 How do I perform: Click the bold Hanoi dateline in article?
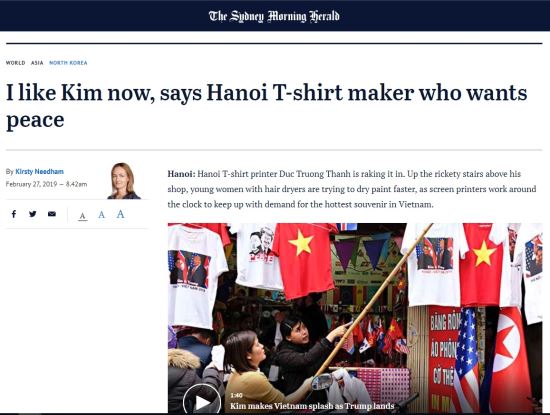[181, 174]
